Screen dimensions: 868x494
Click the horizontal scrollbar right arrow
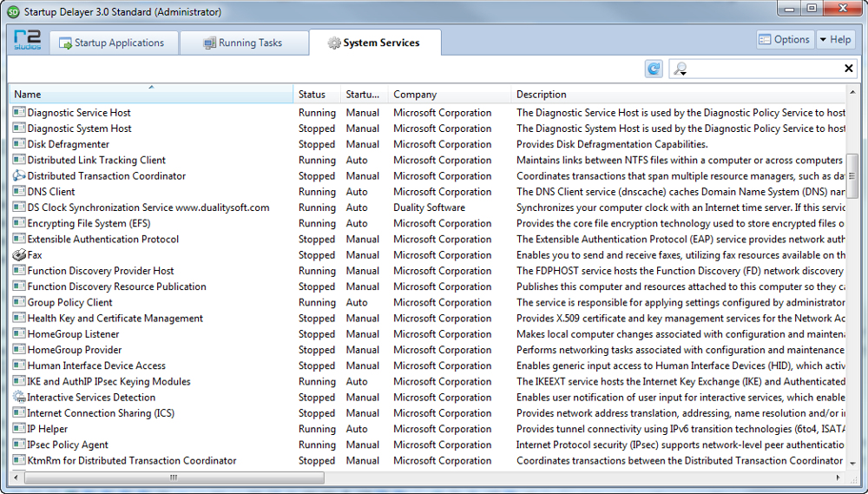pyautogui.click(x=838, y=478)
